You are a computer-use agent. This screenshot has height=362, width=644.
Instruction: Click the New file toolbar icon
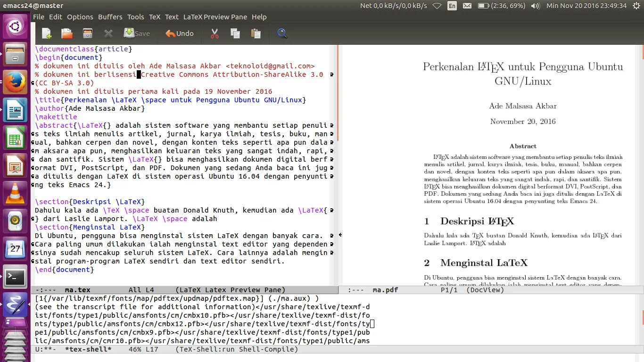pyautogui.click(x=47, y=33)
